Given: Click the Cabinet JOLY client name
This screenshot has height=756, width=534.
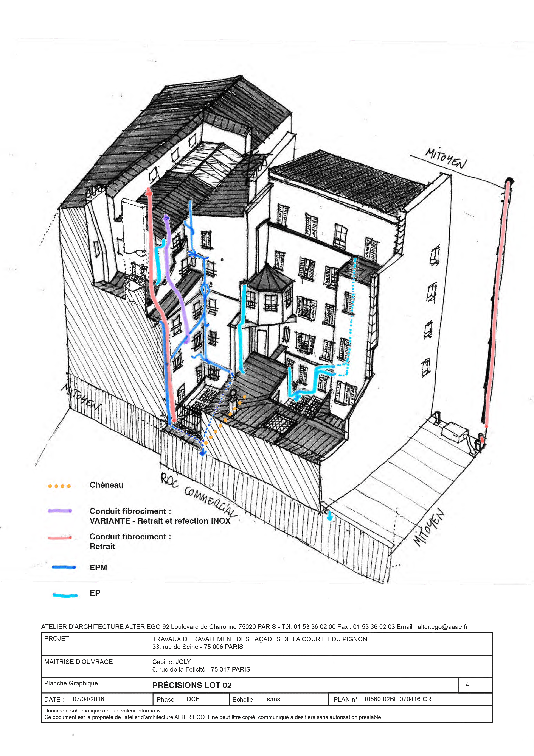Looking at the screenshot, I should click(171, 662).
